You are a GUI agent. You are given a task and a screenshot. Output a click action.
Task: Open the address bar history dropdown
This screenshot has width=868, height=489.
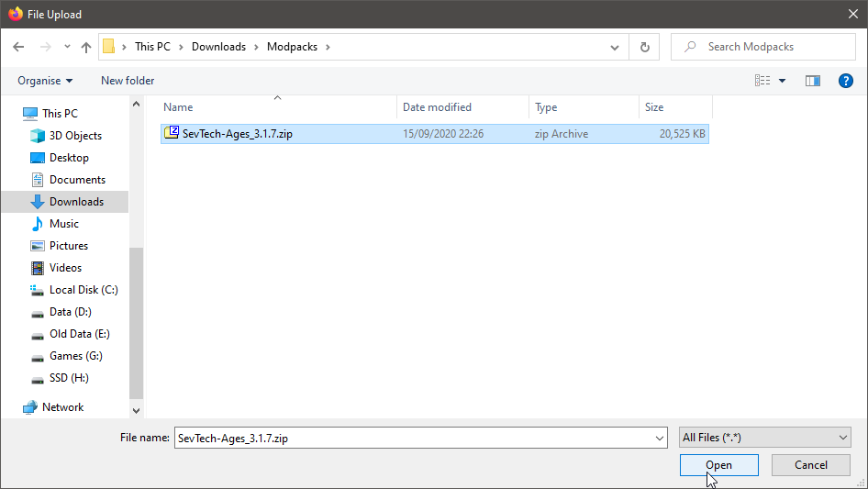[x=615, y=47]
